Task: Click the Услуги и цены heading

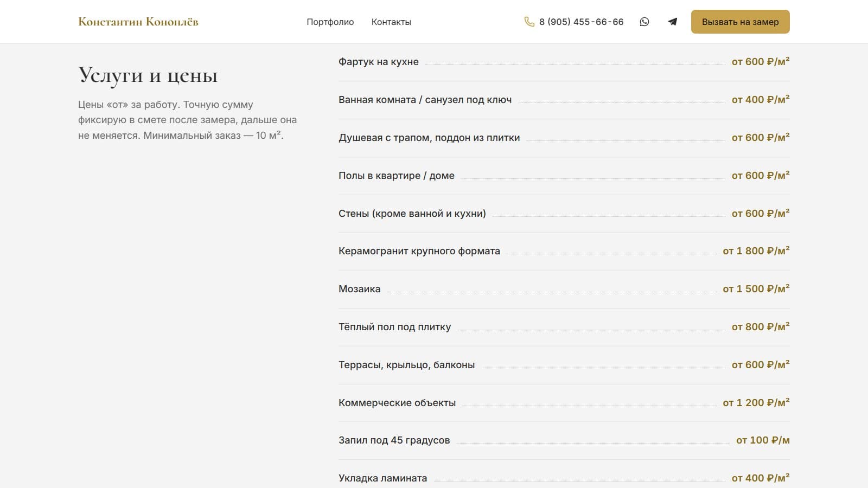Action: (x=148, y=75)
